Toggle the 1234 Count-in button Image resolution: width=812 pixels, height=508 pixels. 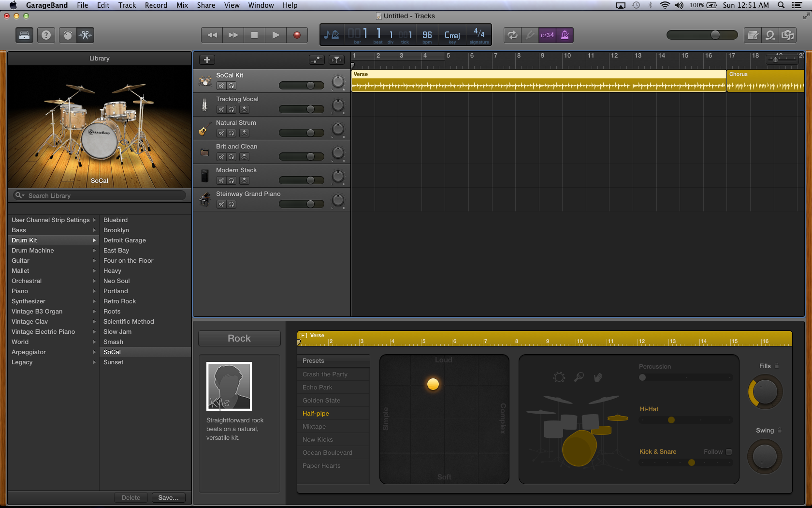547,35
